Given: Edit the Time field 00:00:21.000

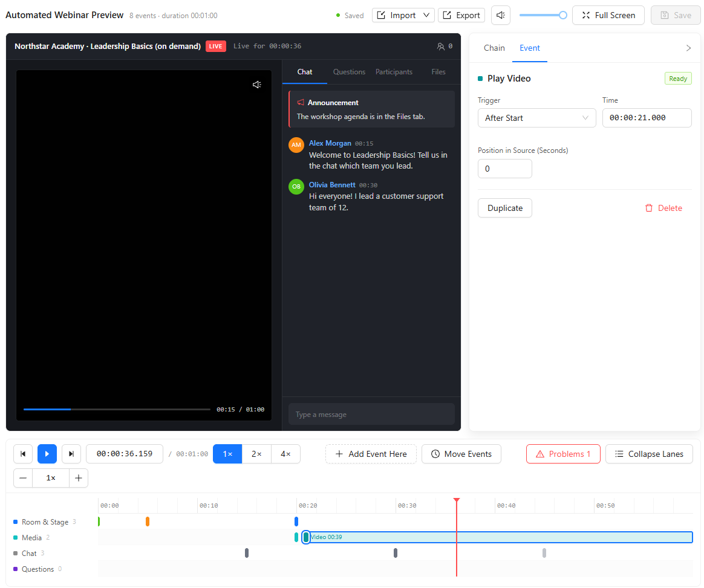Looking at the screenshot, I should click(x=647, y=118).
